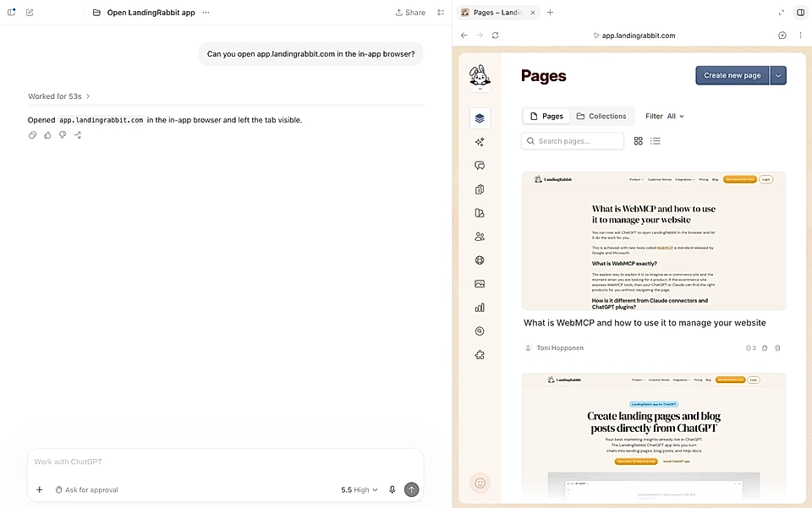Click the Share button in the chat header
This screenshot has height=508, width=812.
pos(410,13)
